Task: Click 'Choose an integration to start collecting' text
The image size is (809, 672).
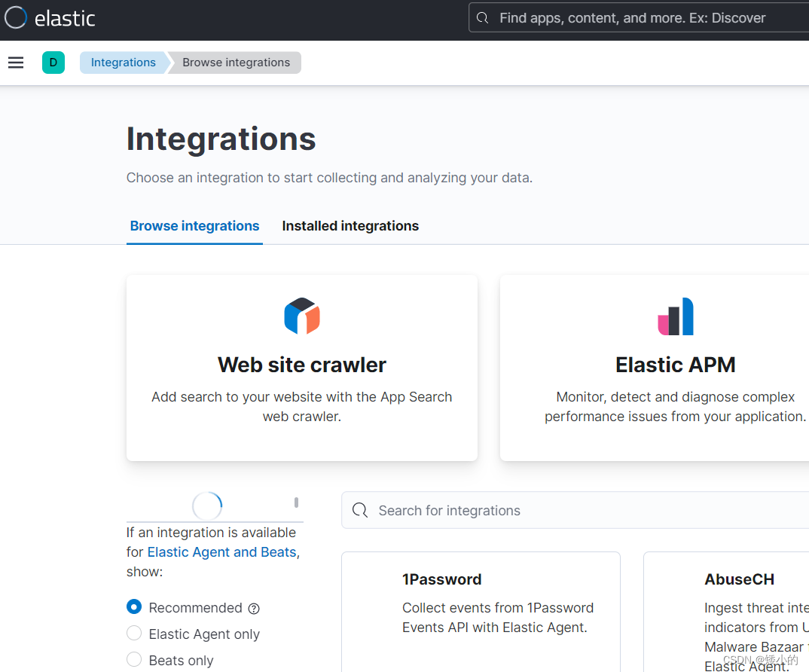Action: [x=329, y=178]
